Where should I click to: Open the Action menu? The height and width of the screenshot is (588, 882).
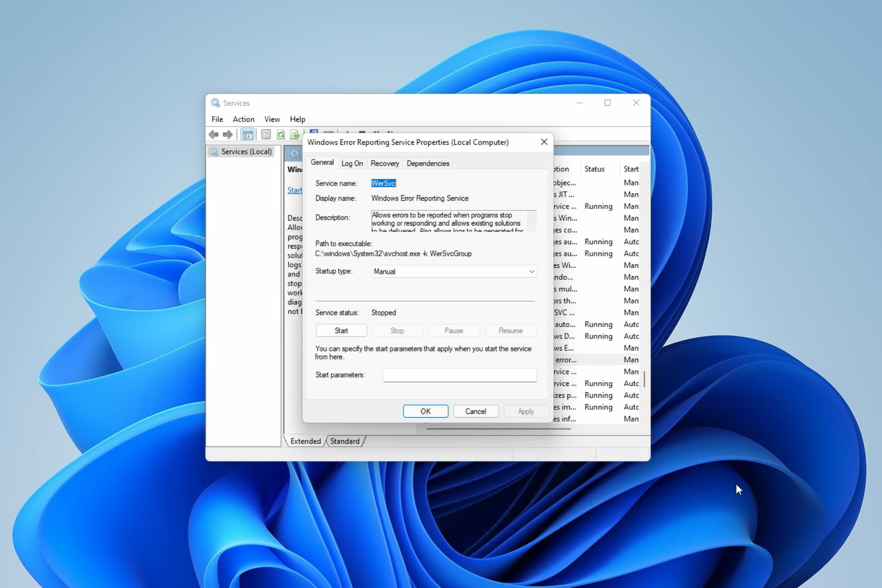(243, 119)
